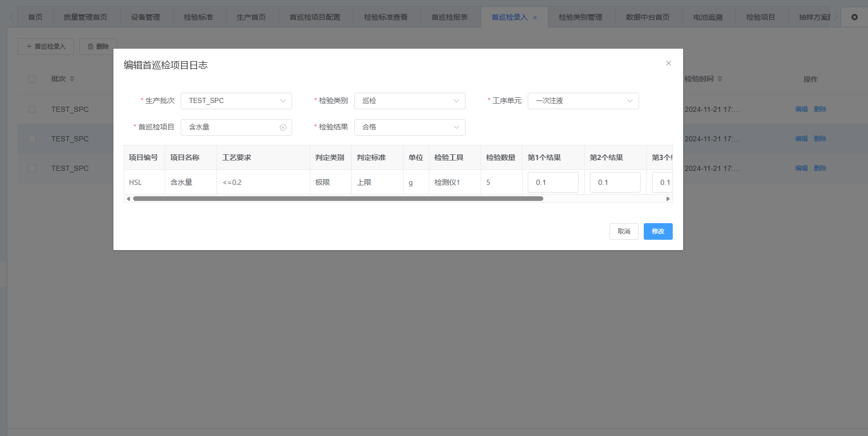The width and height of the screenshot is (868, 436).
Task: Click the 检验数量 column header
Action: tap(501, 157)
